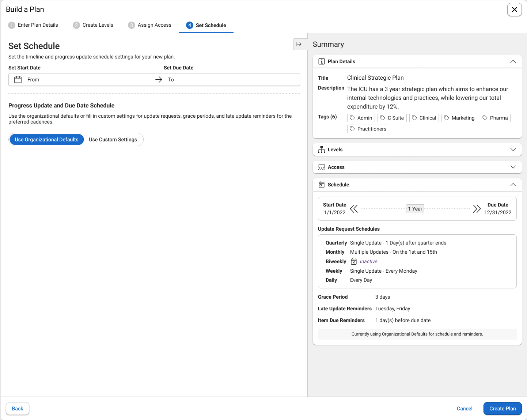Click the tag icon on Practitioners

(352, 129)
